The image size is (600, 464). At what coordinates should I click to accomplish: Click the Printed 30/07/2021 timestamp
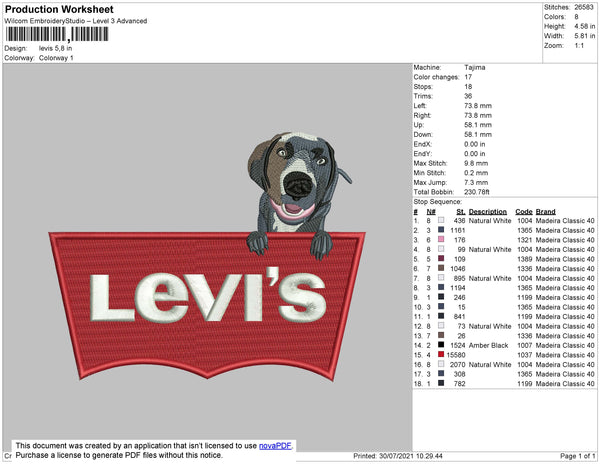click(398, 456)
